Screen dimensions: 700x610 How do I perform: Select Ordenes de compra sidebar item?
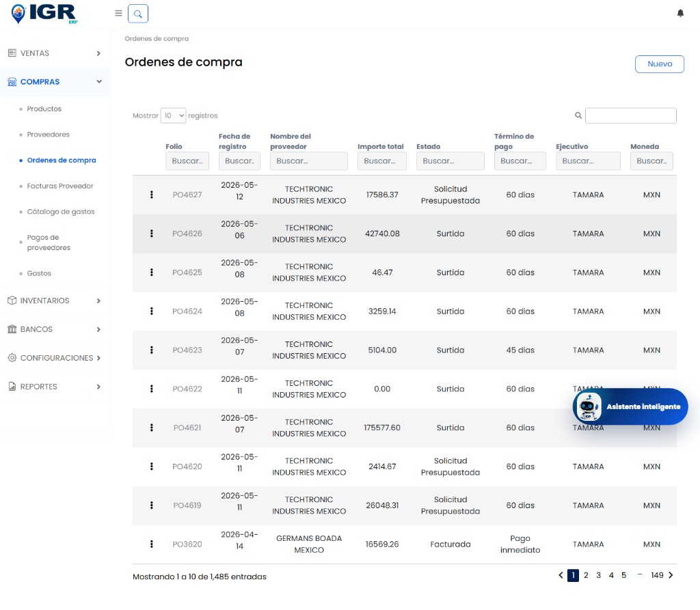coord(62,161)
